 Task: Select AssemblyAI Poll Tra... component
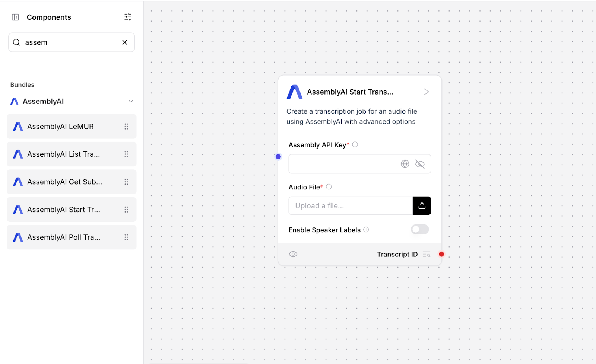point(72,237)
